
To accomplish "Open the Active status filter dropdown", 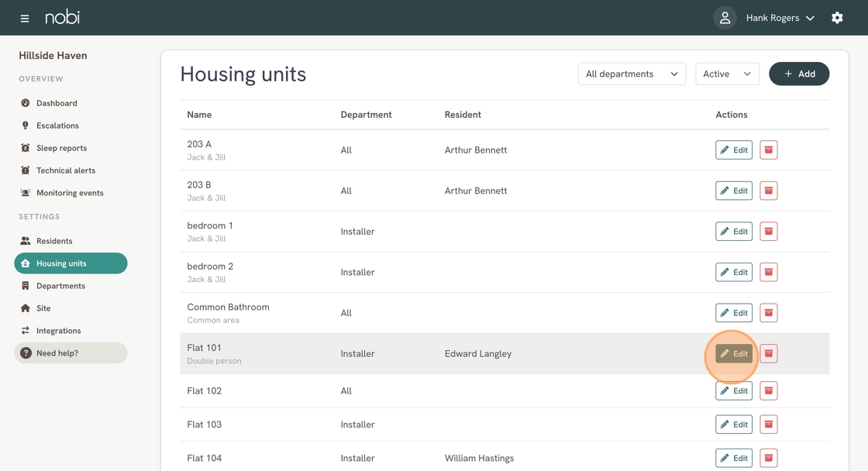I will click(x=726, y=74).
